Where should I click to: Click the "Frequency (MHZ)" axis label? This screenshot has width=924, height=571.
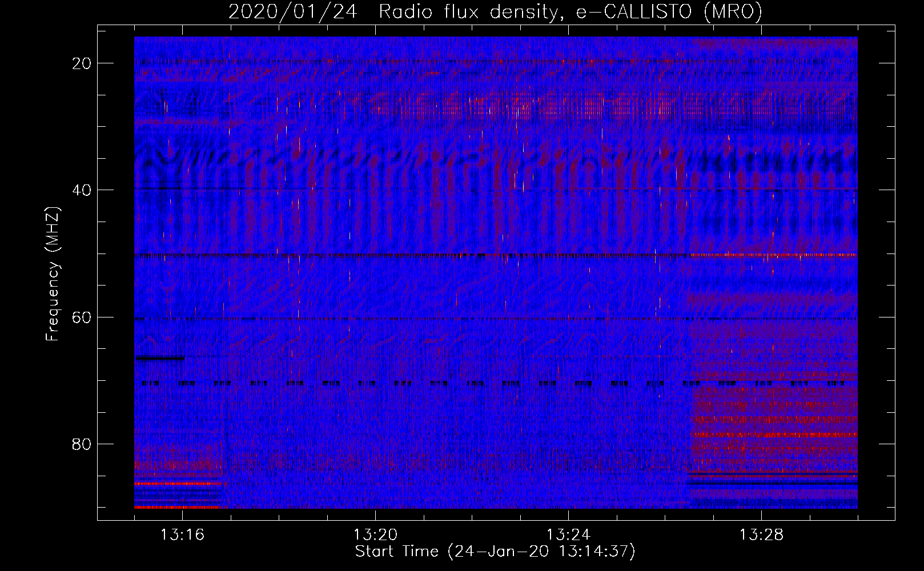coord(53,274)
